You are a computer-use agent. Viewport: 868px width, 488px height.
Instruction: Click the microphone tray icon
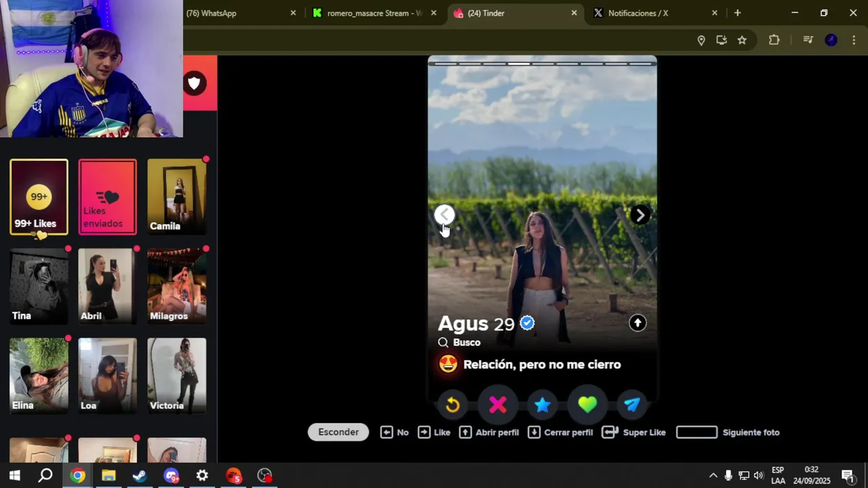728,475
